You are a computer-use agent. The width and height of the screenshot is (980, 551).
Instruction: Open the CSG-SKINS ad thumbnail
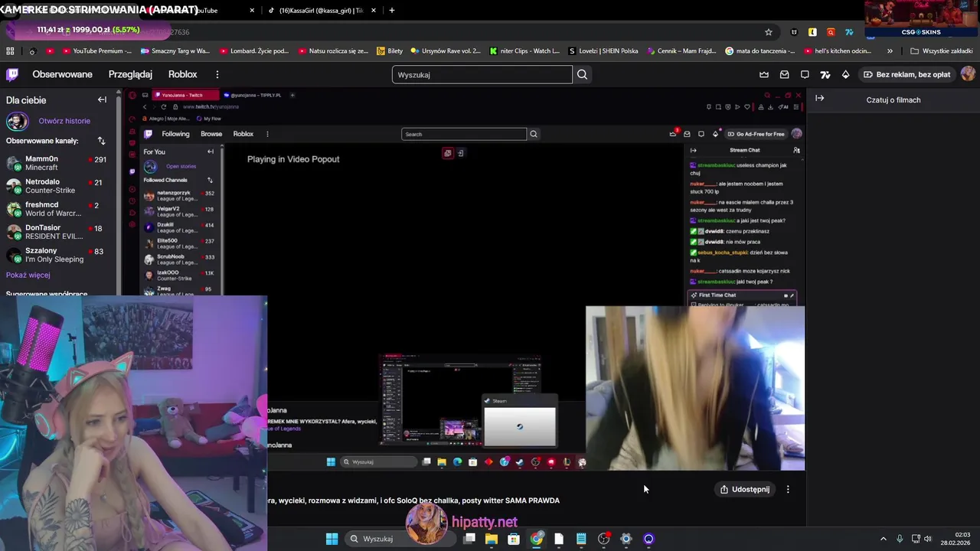pos(922,18)
